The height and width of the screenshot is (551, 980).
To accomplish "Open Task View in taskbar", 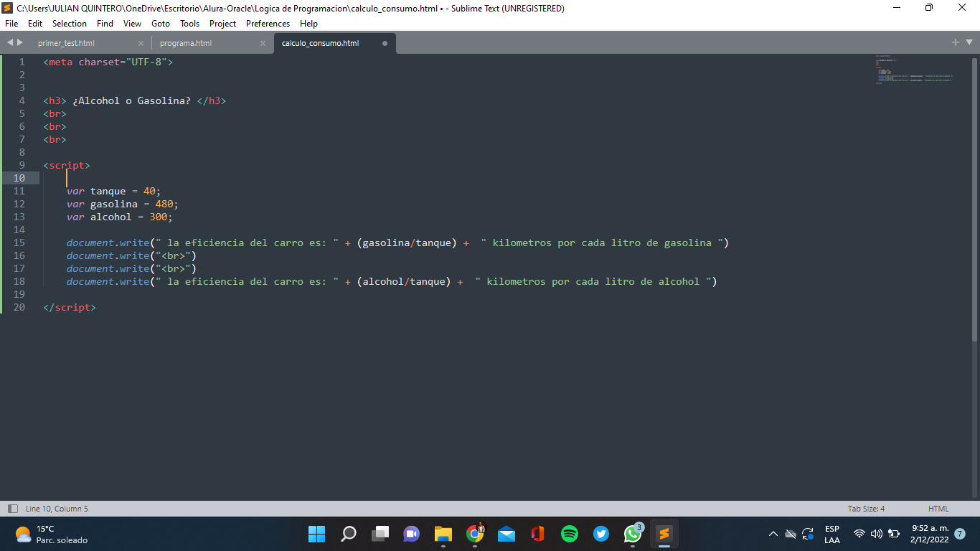I will (380, 534).
